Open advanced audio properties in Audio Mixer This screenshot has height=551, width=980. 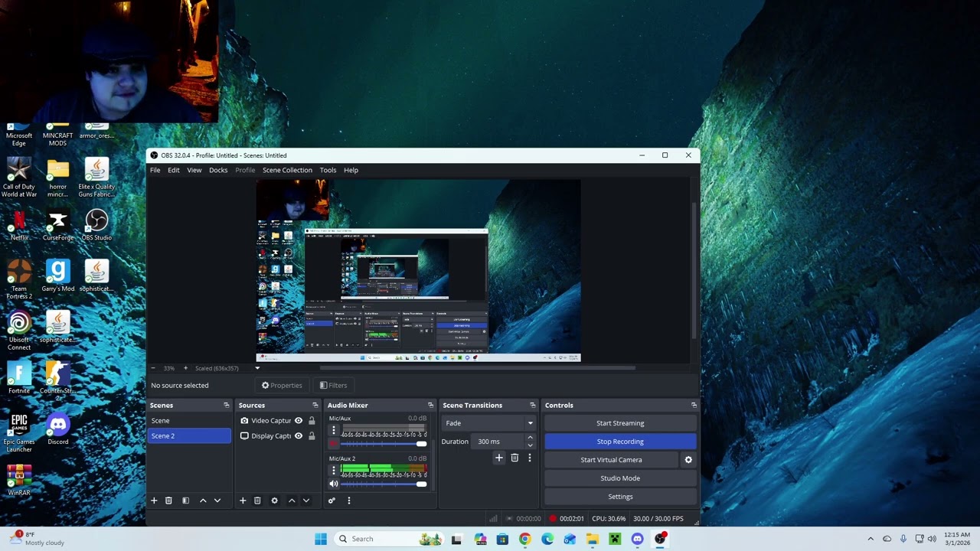(x=332, y=500)
